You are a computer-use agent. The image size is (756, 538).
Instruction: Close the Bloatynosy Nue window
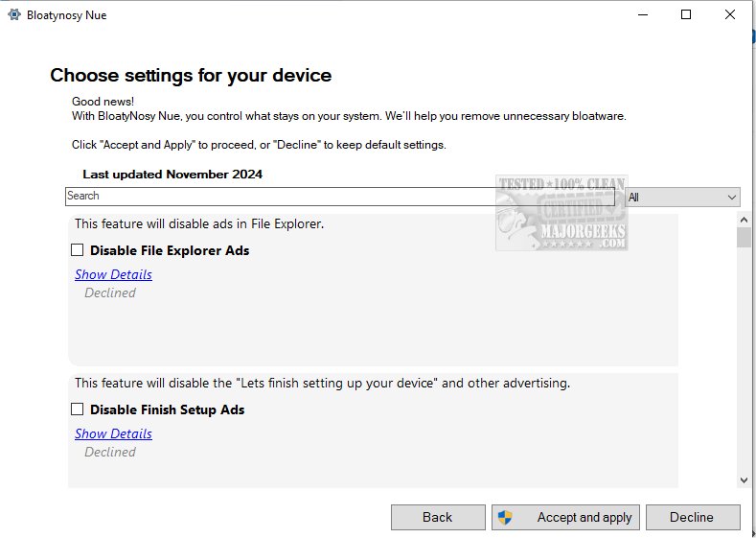coord(730,14)
